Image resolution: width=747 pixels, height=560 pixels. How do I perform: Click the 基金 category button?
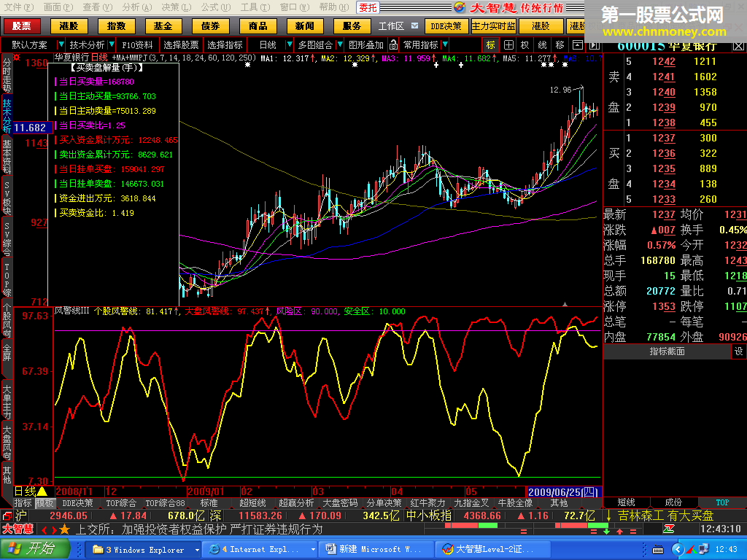click(163, 26)
